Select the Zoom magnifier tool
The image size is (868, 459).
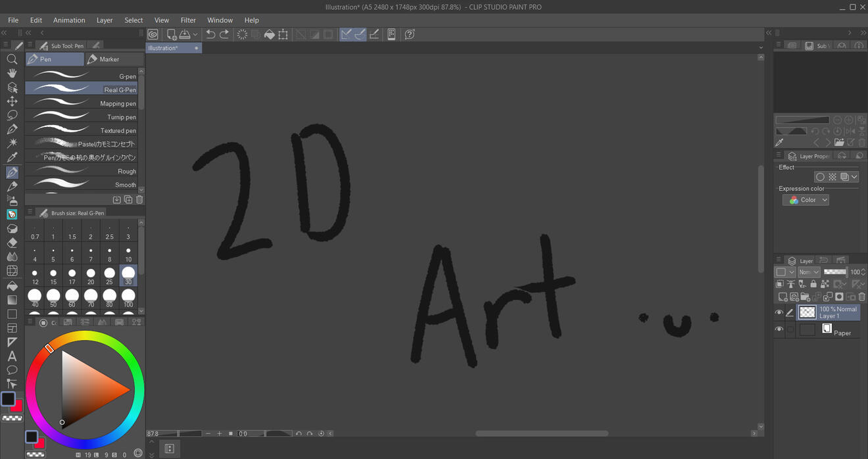pyautogui.click(x=12, y=59)
